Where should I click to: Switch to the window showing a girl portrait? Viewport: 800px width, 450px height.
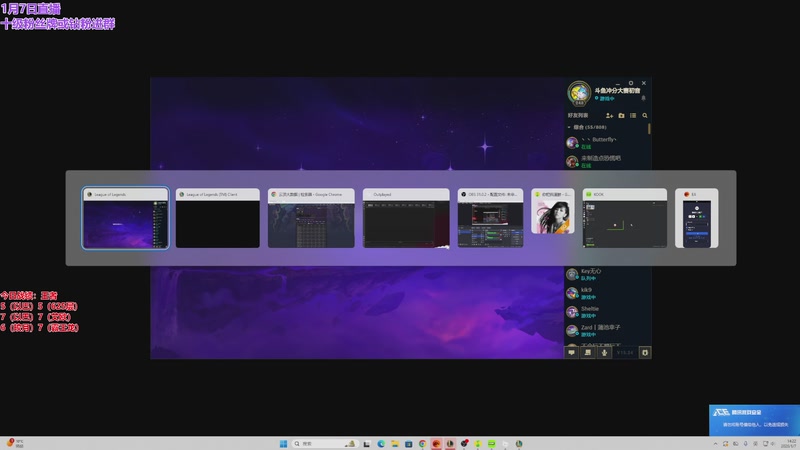[553, 211]
